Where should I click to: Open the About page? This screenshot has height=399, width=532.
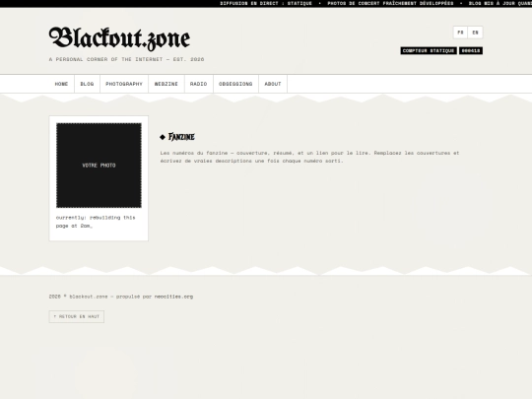[x=273, y=84]
